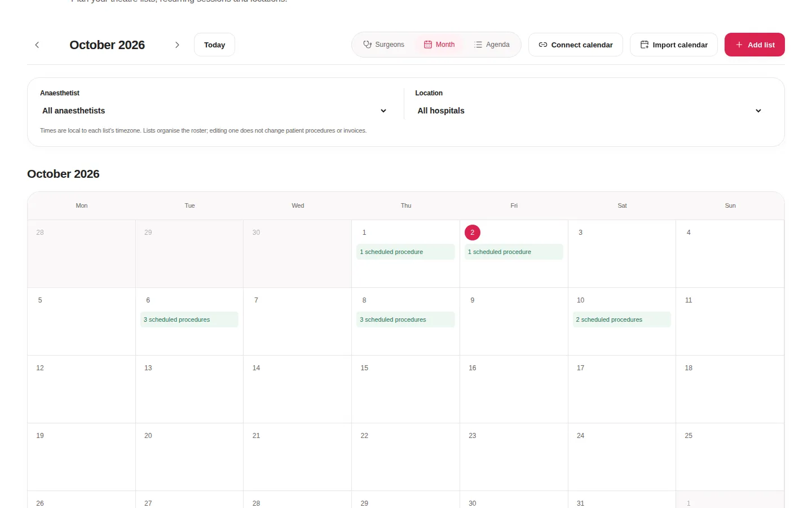Switch to the Surgeons view

coord(384,45)
